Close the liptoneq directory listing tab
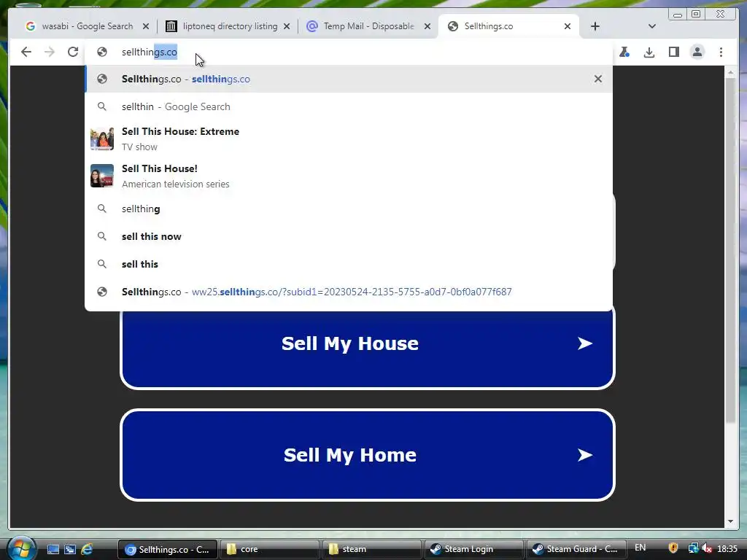Viewport: 747px width, 560px height. click(x=287, y=26)
